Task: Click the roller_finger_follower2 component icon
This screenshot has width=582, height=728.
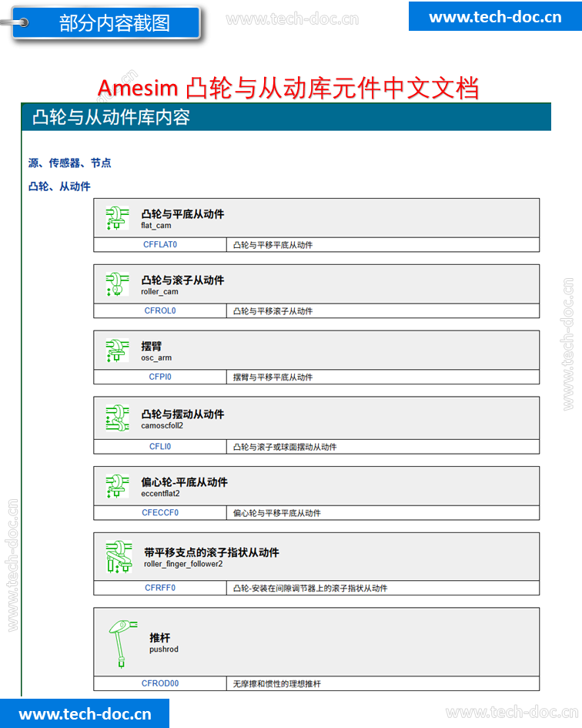Action: [x=119, y=557]
